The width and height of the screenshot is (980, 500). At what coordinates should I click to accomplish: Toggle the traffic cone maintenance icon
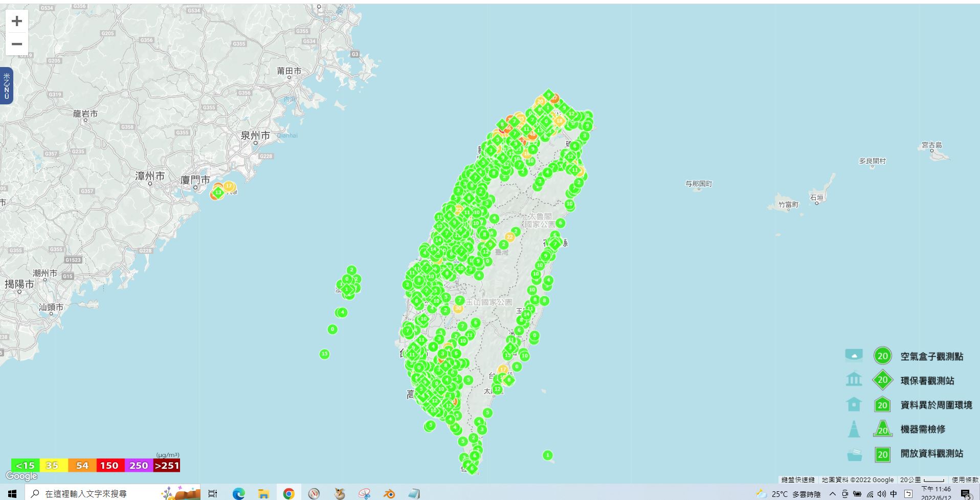tap(854, 429)
